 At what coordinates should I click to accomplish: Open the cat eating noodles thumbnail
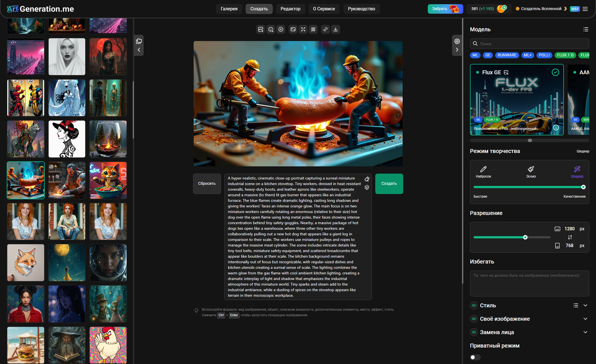click(x=108, y=180)
